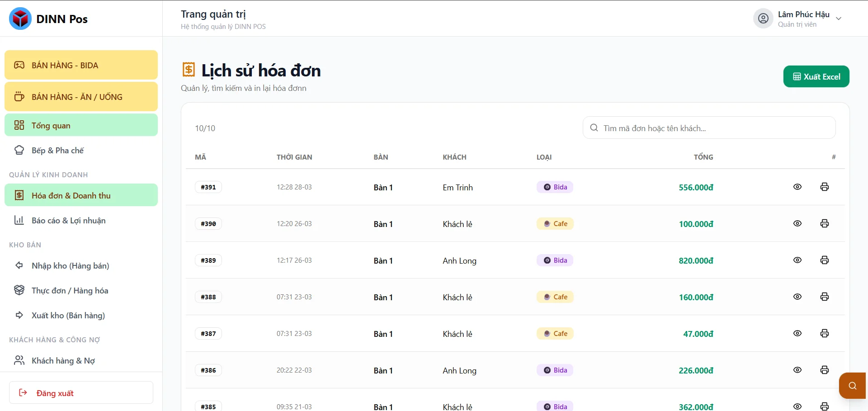Click the DINN Pos logo icon
The image size is (868, 411).
pyautogui.click(x=20, y=19)
